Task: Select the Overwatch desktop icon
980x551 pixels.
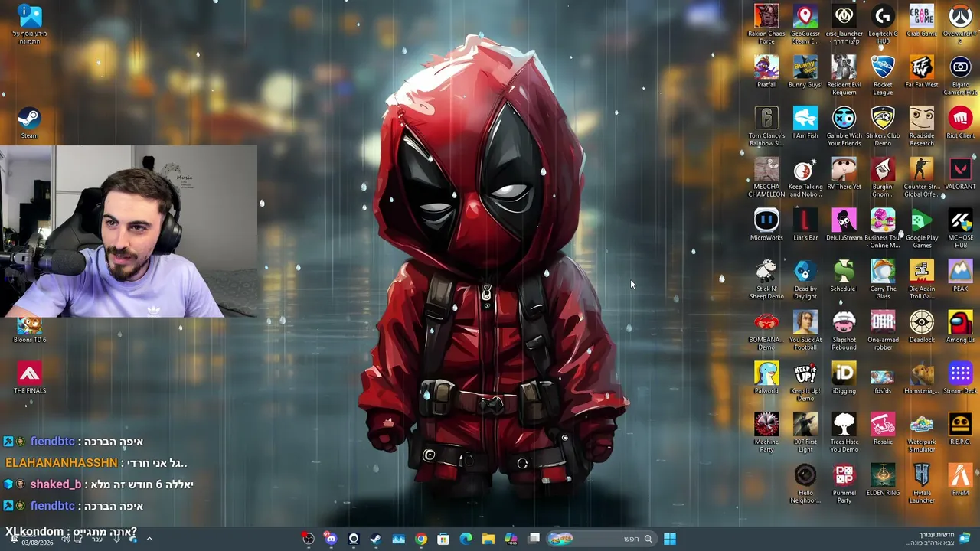Action: click(x=960, y=23)
